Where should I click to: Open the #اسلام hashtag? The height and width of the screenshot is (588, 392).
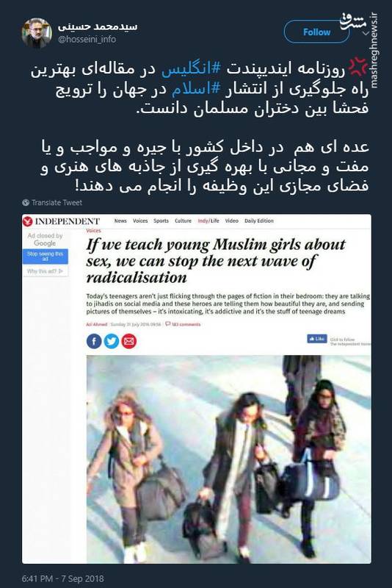(x=196, y=90)
